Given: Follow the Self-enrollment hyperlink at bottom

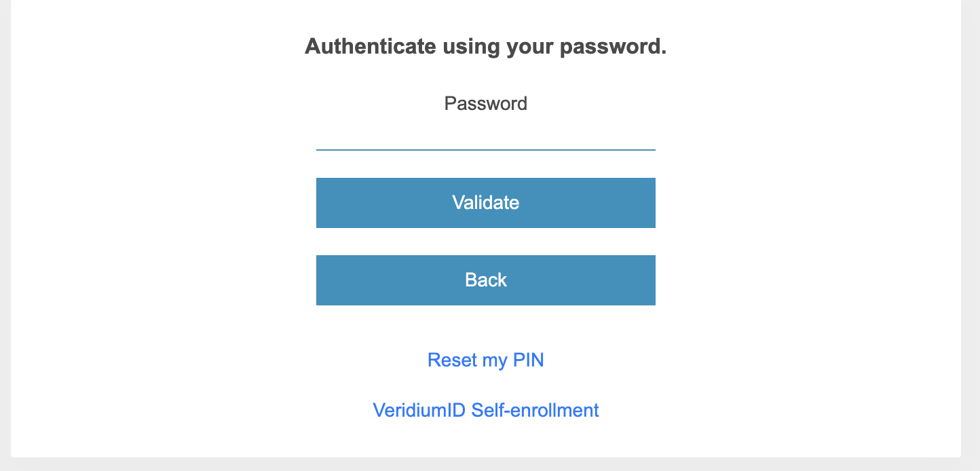Looking at the screenshot, I should click(x=485, y=411).
